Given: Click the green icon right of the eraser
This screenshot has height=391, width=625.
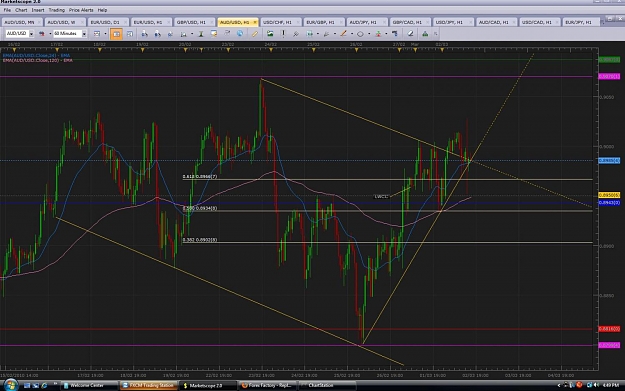Looking at the screenshot, I should [425, 34].
